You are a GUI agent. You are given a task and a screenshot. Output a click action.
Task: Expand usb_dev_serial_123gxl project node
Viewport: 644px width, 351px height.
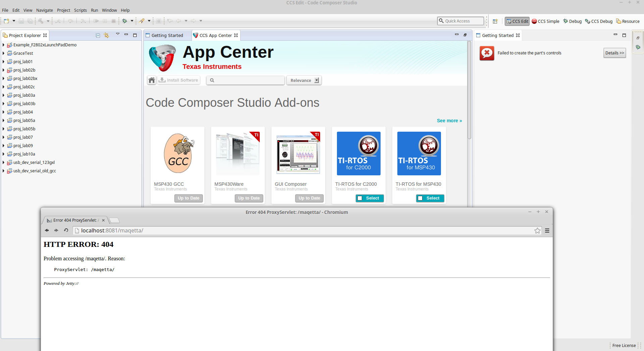coord(3,162)
